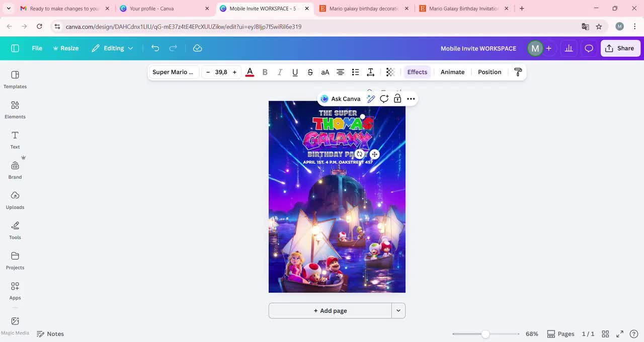This screenshot has width=644, height=342.
Task: Open the Editing mode dropdown
Action: coord(112,48)
